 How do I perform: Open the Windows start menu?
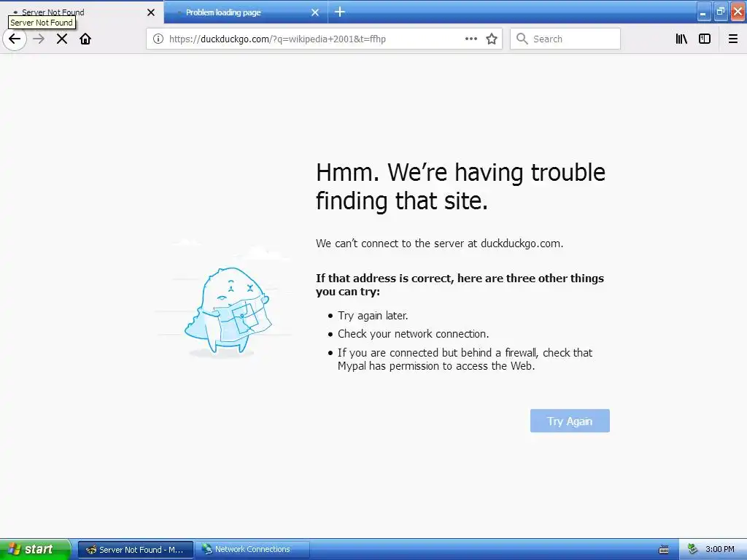coord(35,549)
